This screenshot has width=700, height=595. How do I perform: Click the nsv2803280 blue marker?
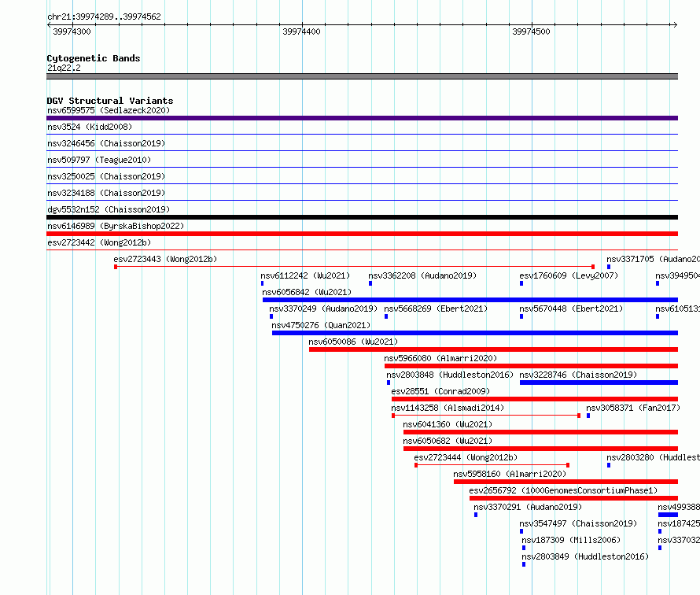pyautogui.click(x=609, y=465)
